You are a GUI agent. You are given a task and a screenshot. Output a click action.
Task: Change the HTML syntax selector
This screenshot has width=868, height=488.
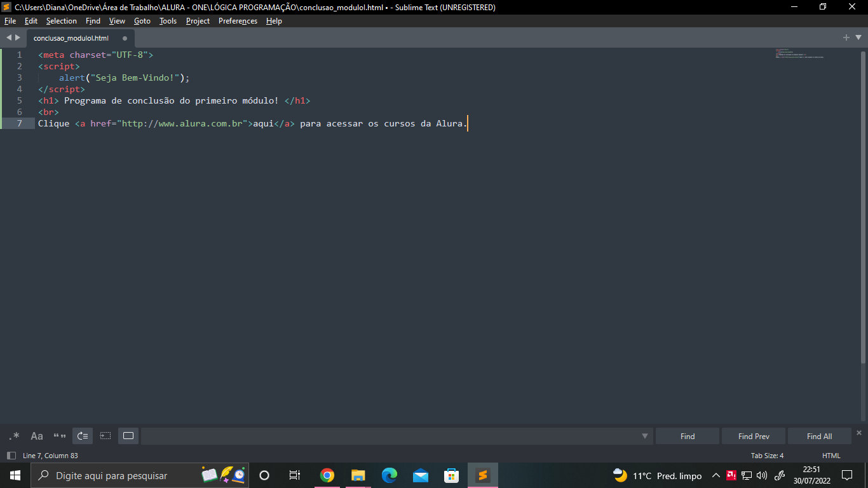pyautogui.click(x=831, y=456)
